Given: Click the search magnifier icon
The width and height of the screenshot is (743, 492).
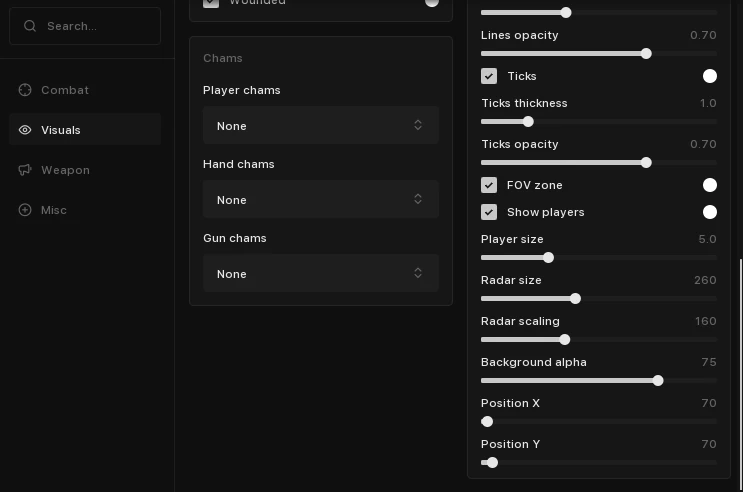Looking at the screenshot, I should pos(30,26).
